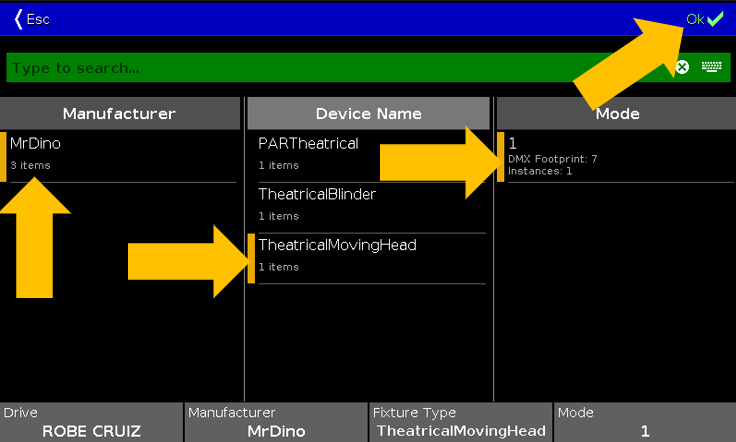Choose the TheatricalBlinder device
736x442 pixels.
[368, 204]
